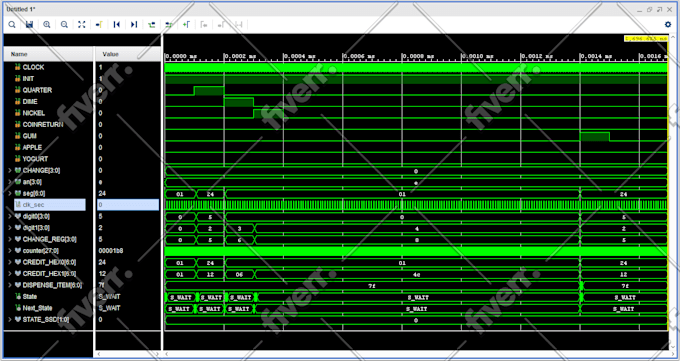Click the Value column header
The image size is (680, 361).
pos(128,54)
